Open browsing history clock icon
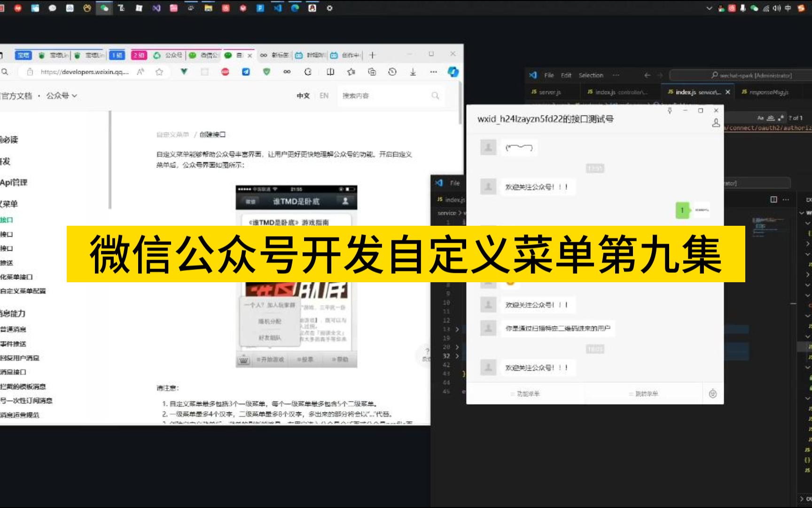 392,71
